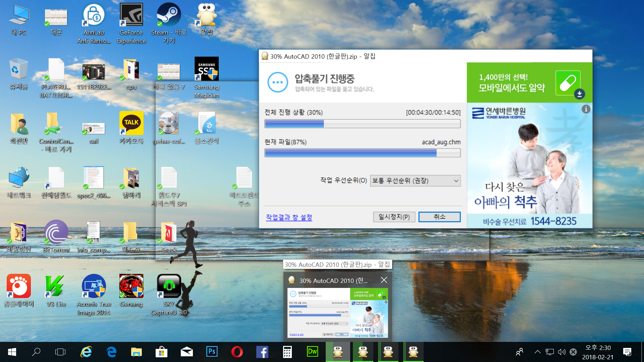Click the 일시정지(P) pause button
This screenshot has height=362, width=644.
click(394, 217)
